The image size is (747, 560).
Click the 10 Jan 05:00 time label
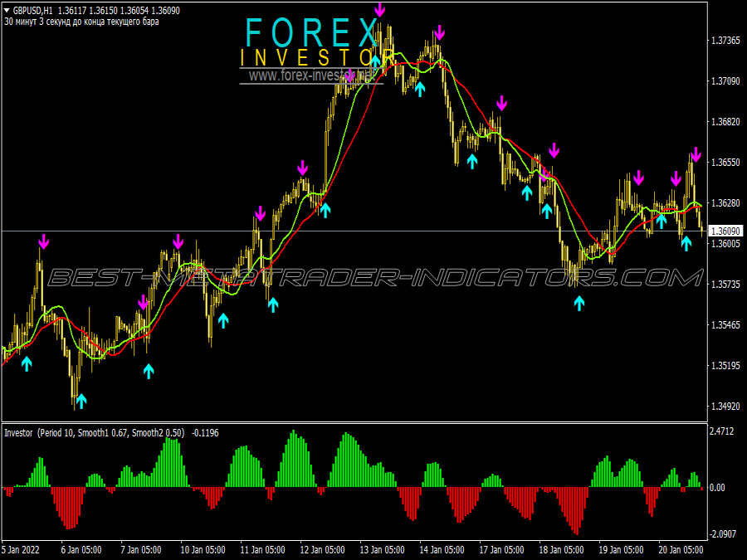pyautogui.click(x=203, y=549)
